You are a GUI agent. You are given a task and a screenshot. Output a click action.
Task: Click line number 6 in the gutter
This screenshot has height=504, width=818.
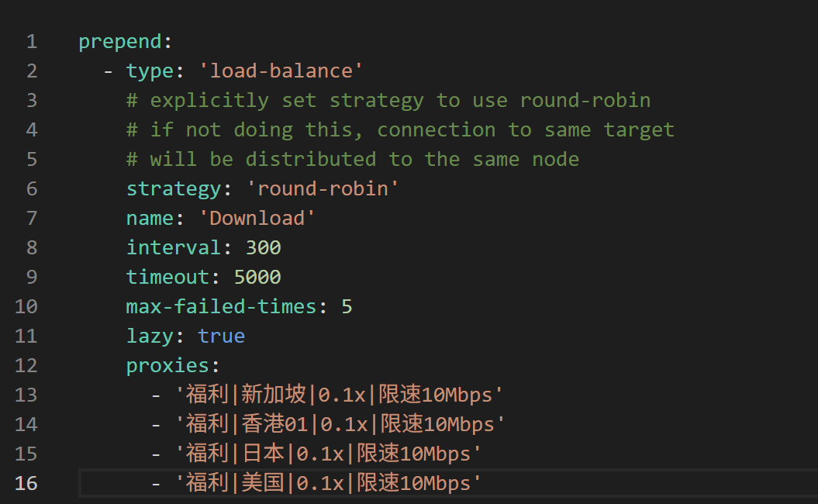pos(31,188)
